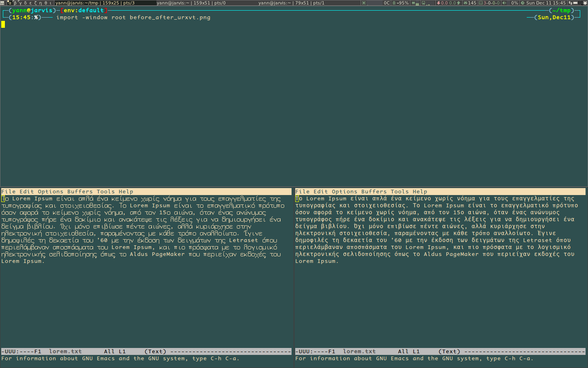Click the disk usage floppy icon
588x368 pixels.
tap(423, 3)
